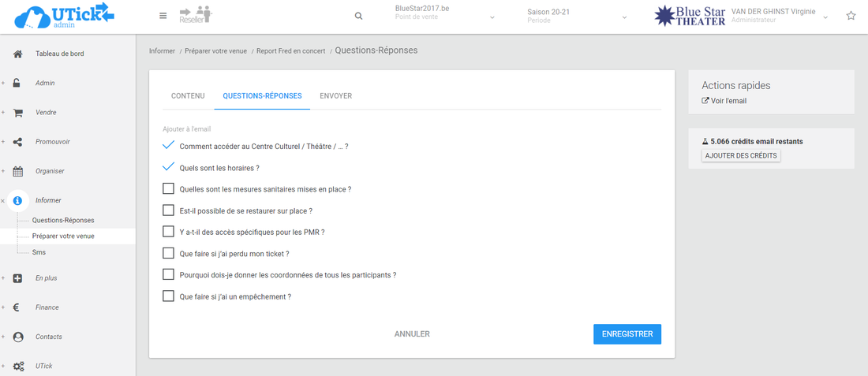Switch to the Contenu tab
Screen dimensions: 868x376
pos(188,96)
